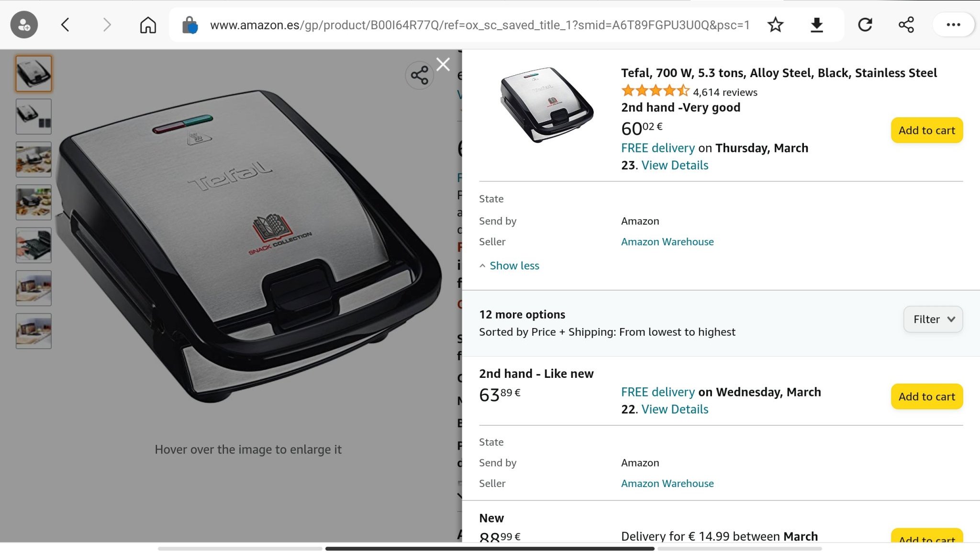
Task: Open the browser downloads icon
Action: tap(816, 25)
